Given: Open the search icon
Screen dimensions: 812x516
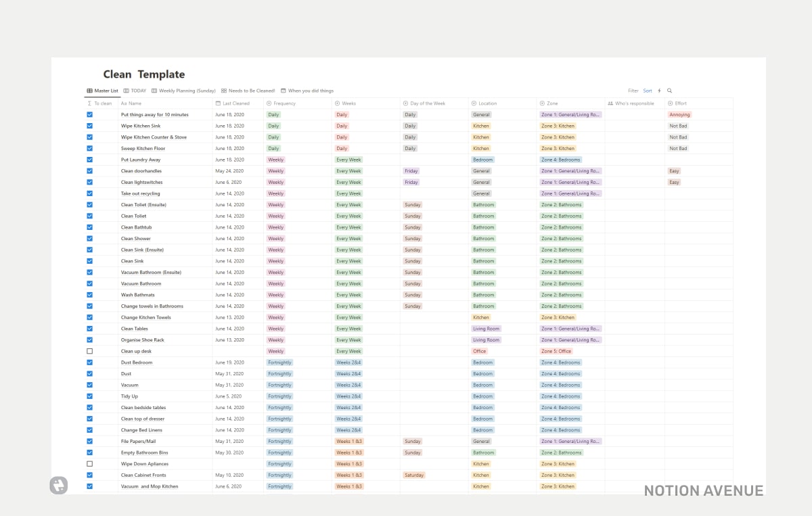Looking at the screenshot, I should click(x=669, y=90).
